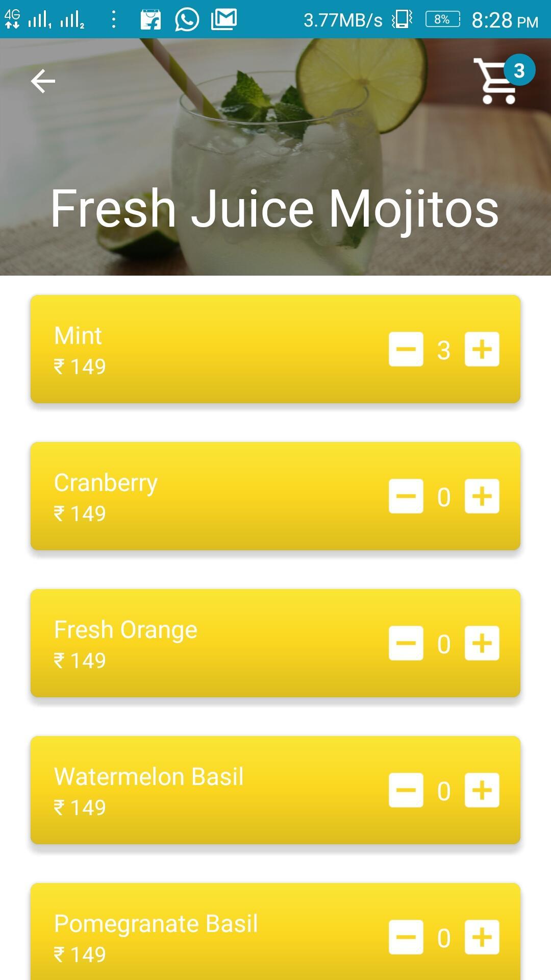Add one Fresh Orange mojito

[x=482, y=644]
